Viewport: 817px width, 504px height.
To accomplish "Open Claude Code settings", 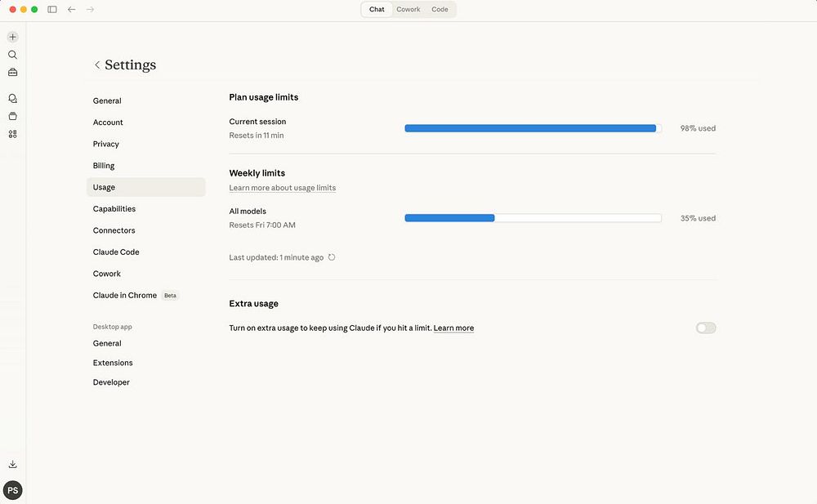I will pos(146,252).
